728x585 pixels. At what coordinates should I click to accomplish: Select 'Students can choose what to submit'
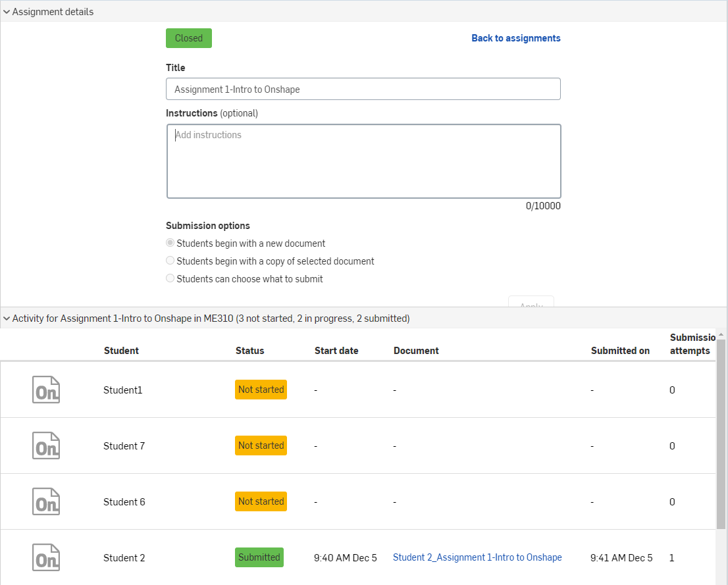(x=170, y=279)
